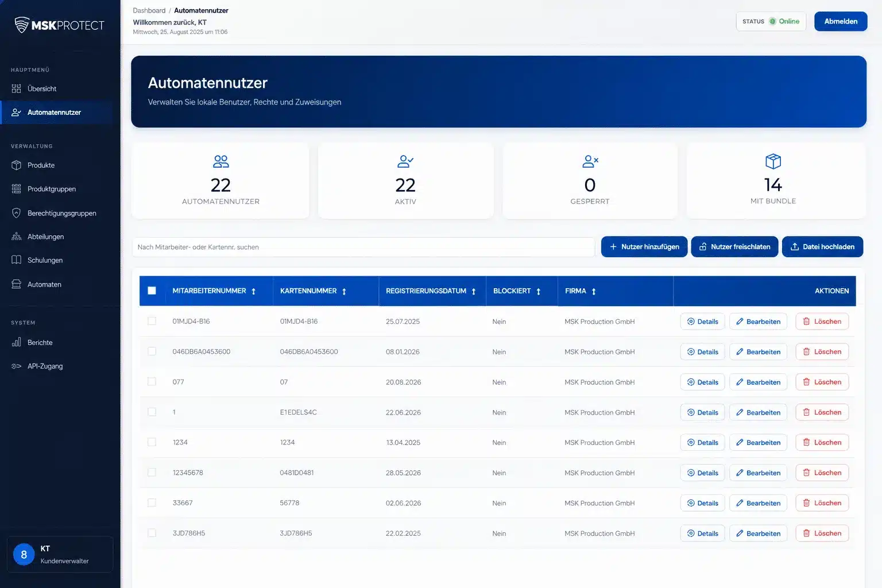Open Details for employee 1234
The height and width of the screenshot is (588, 882).
click(x=702, y=443)
